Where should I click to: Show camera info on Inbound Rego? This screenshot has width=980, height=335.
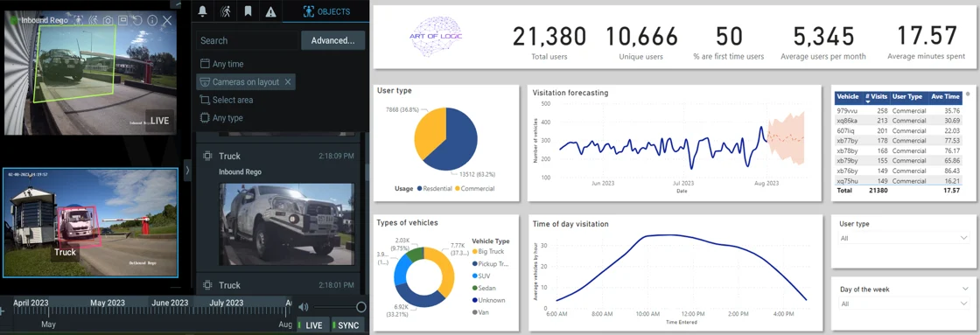[152, 21]
